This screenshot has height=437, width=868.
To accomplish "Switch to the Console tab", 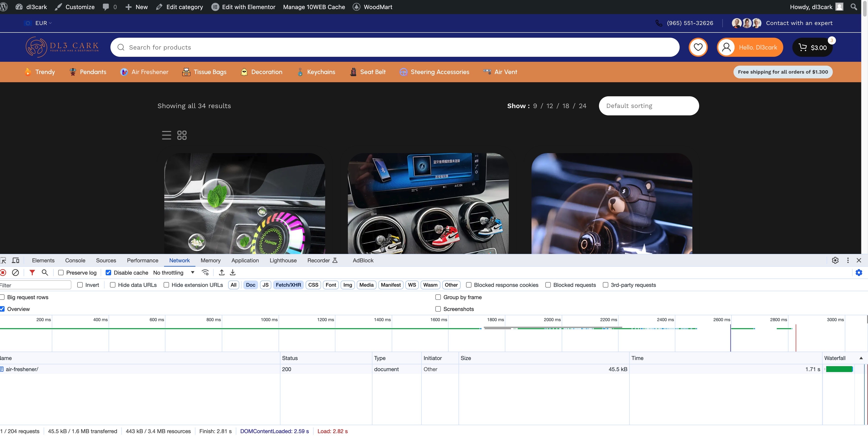I will coord(75,261).
